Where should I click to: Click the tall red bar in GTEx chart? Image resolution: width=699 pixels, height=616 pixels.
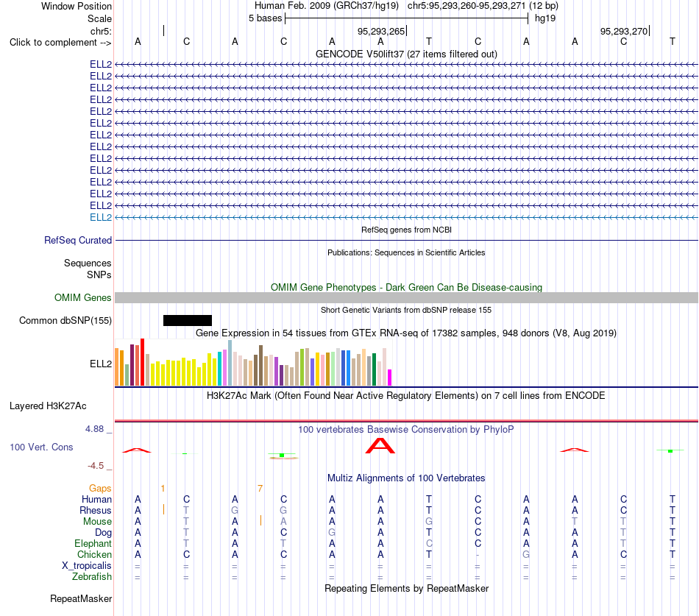point(142,362)
